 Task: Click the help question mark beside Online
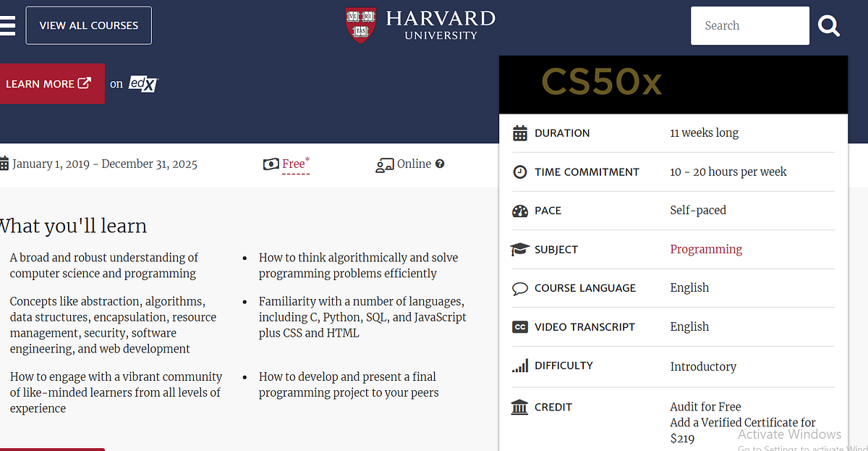point(440,164)
